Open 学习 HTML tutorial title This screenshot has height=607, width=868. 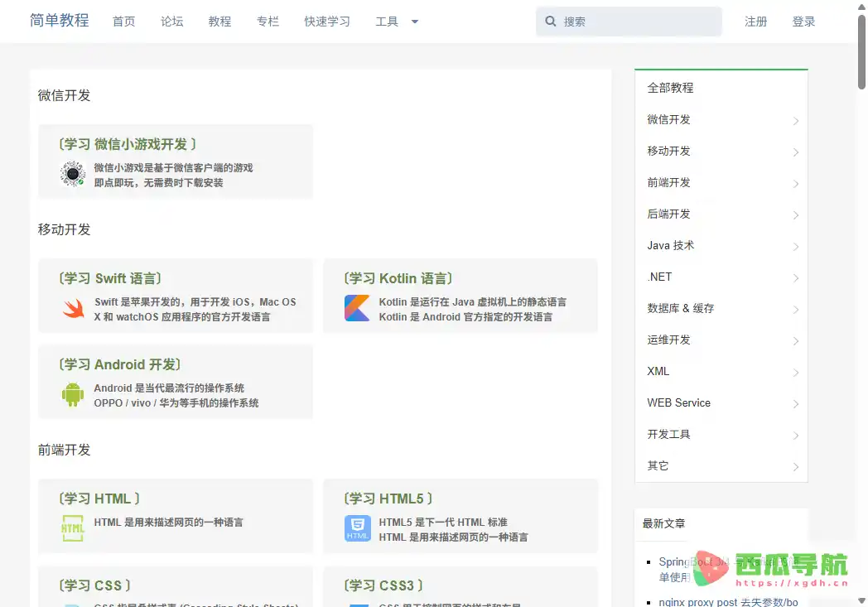(x=99, y=499)
